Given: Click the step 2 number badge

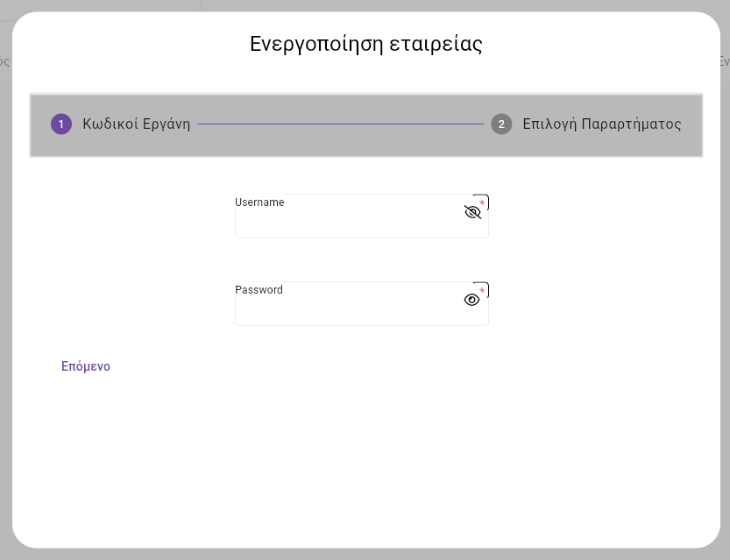Looking at the screenshot, I should point(501,124).
